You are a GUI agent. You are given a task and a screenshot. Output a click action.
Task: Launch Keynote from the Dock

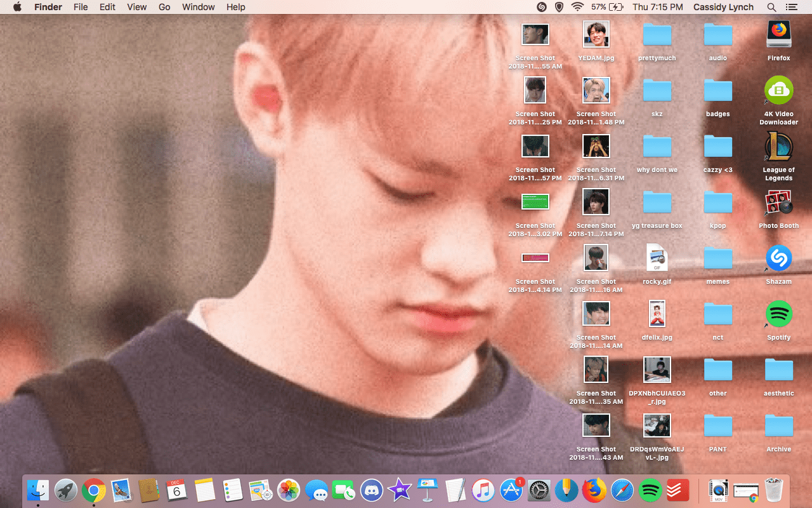click(x=427, y=490)
